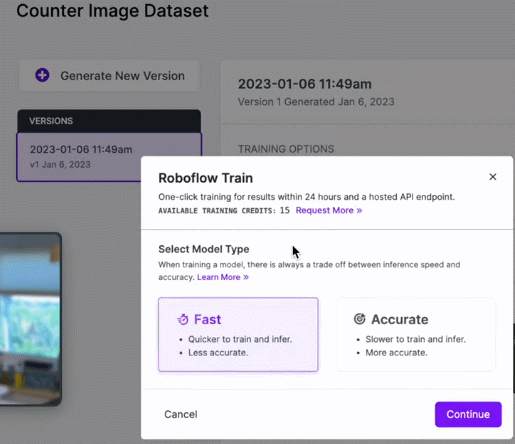Click the Counter Image Dataset title

[x=112, y=11]
